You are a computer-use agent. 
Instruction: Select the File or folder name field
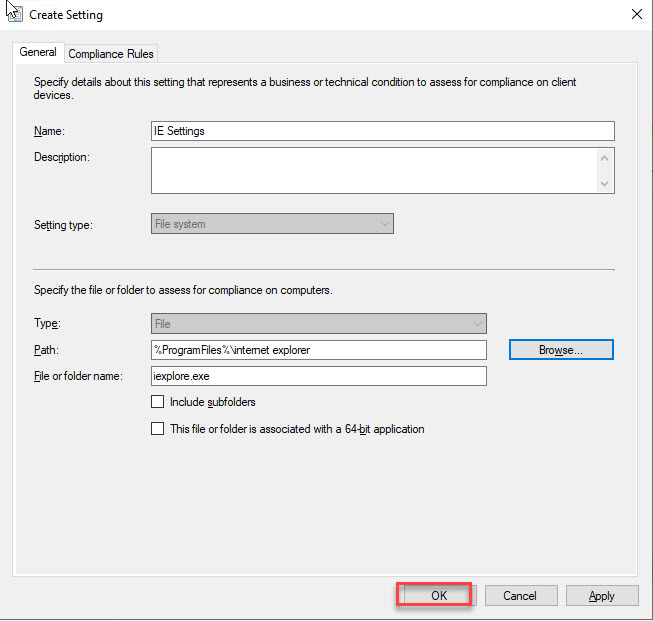click(x=318, y=376)
